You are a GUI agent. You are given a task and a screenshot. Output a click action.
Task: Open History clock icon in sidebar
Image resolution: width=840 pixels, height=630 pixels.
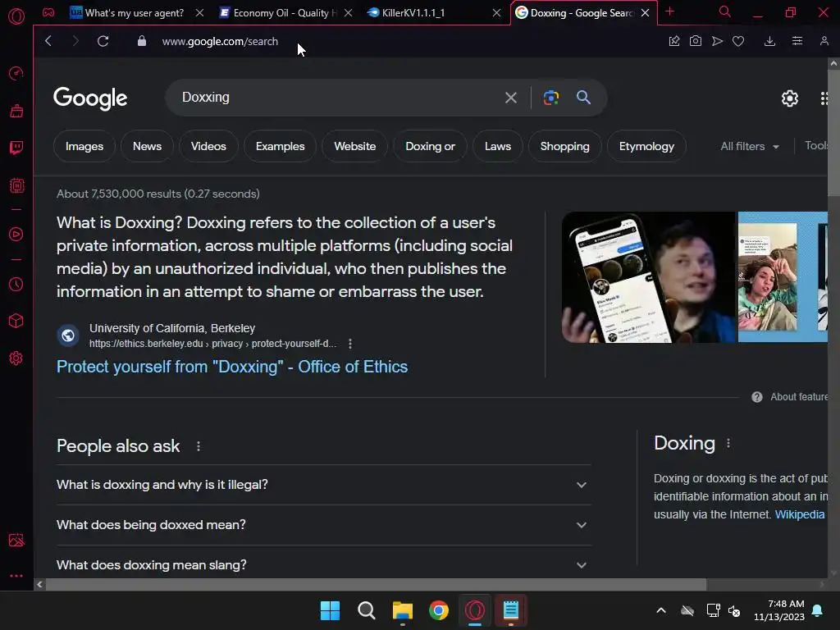(16, 284)
